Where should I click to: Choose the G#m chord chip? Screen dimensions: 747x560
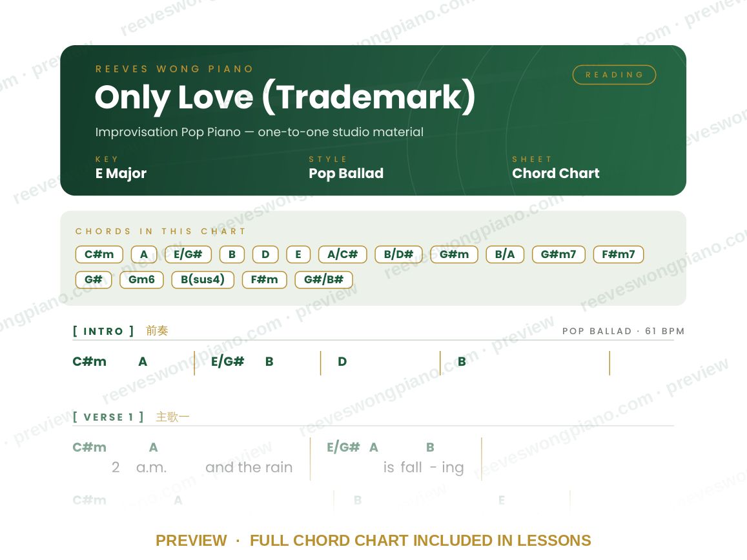point(454,254)
